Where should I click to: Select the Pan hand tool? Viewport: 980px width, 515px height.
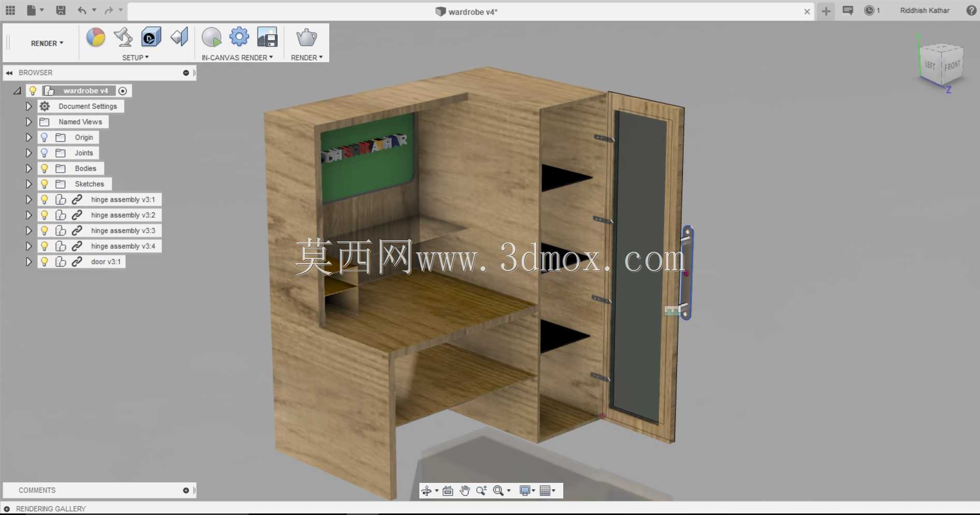point(464,491)
